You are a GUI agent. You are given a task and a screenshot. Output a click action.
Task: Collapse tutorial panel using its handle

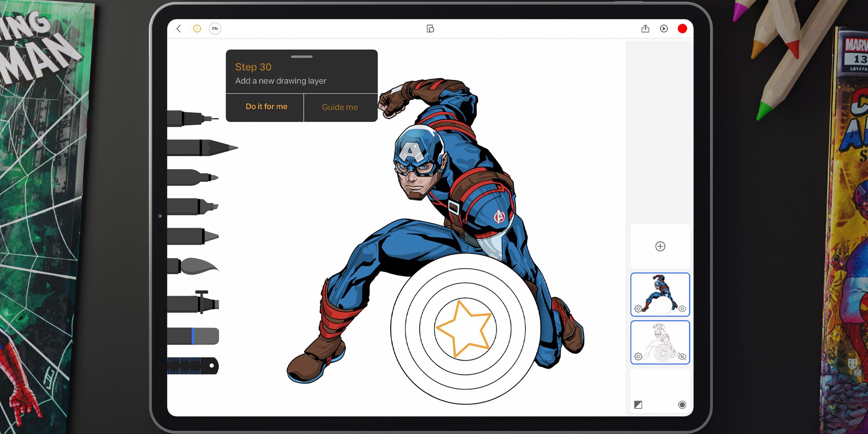click(302, 56)
